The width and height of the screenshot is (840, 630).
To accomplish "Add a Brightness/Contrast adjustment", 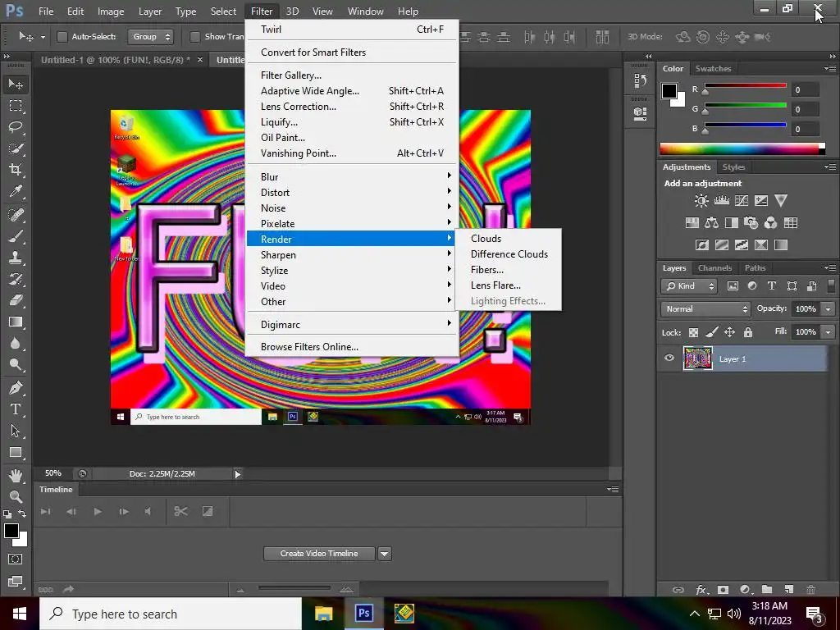I will [x=701, y=201].
